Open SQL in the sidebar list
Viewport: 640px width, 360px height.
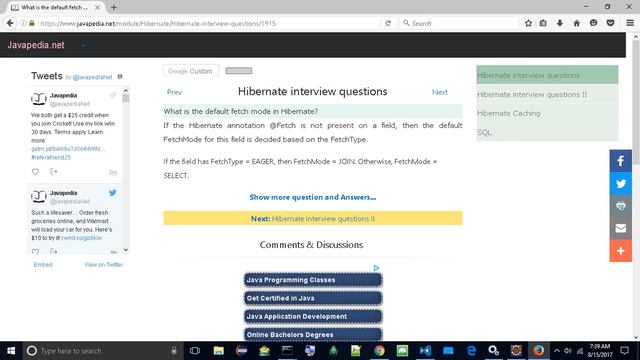pyautogui.click(x=547, y=132)
